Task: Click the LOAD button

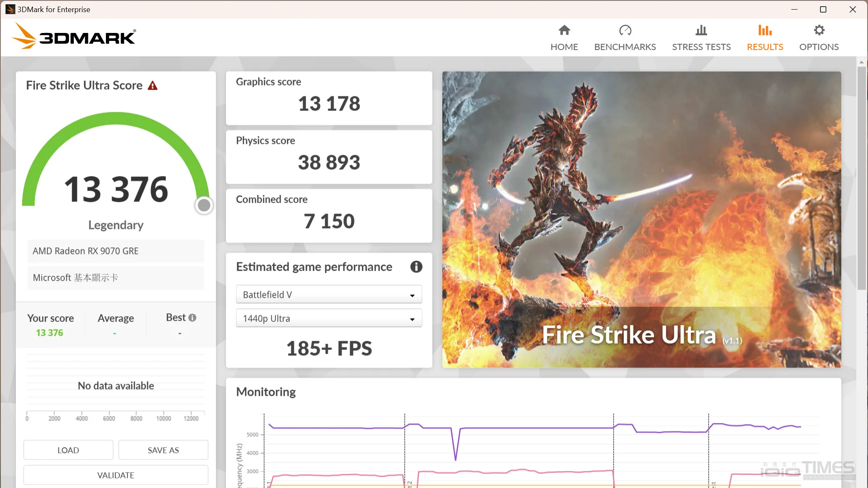Action: coord(68,450)
